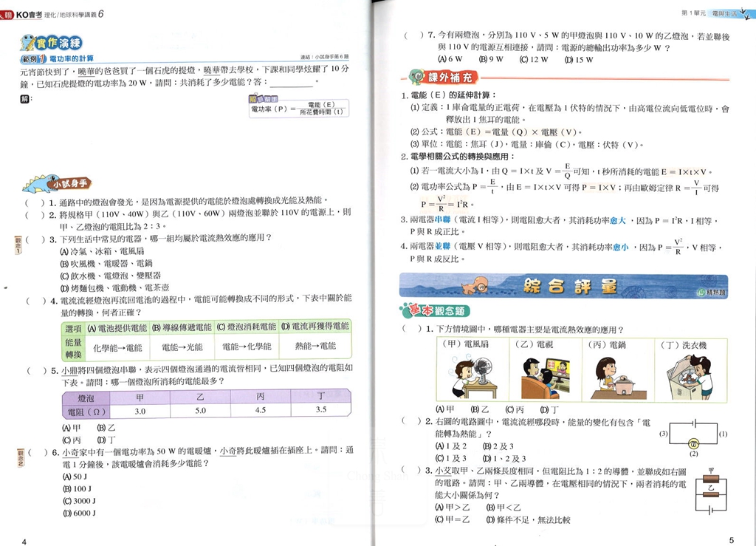
Task: Click option (D) 烤麵包機、電動機、電茶壺
Action: tap(114, 288)
